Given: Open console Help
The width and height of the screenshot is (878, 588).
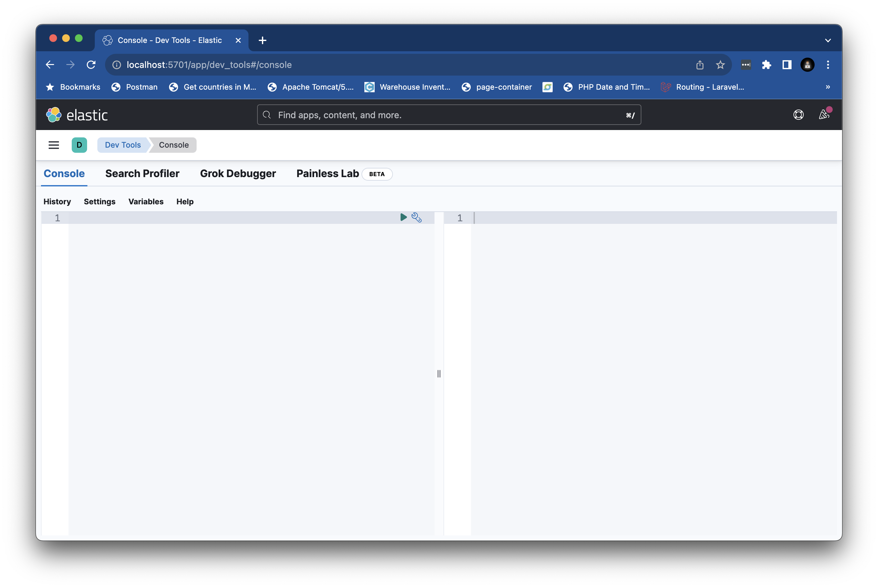Looking at the screenshot, I should (x=185, y=202).
